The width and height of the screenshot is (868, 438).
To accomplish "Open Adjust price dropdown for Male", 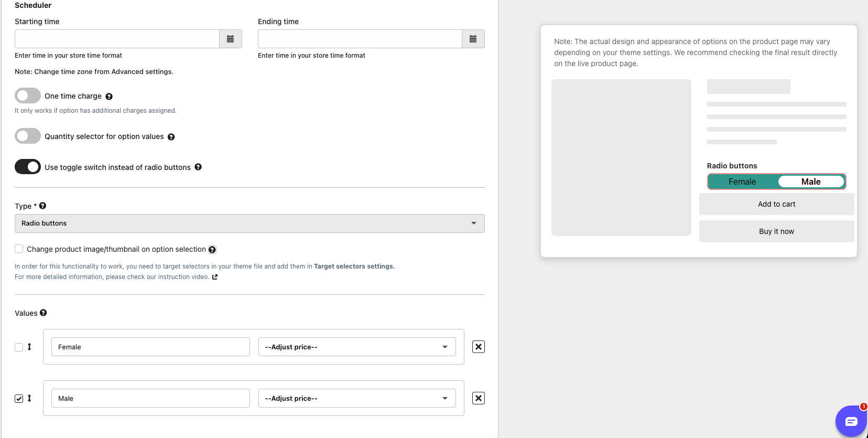I will pyautogui.click(x=357, y=398).
